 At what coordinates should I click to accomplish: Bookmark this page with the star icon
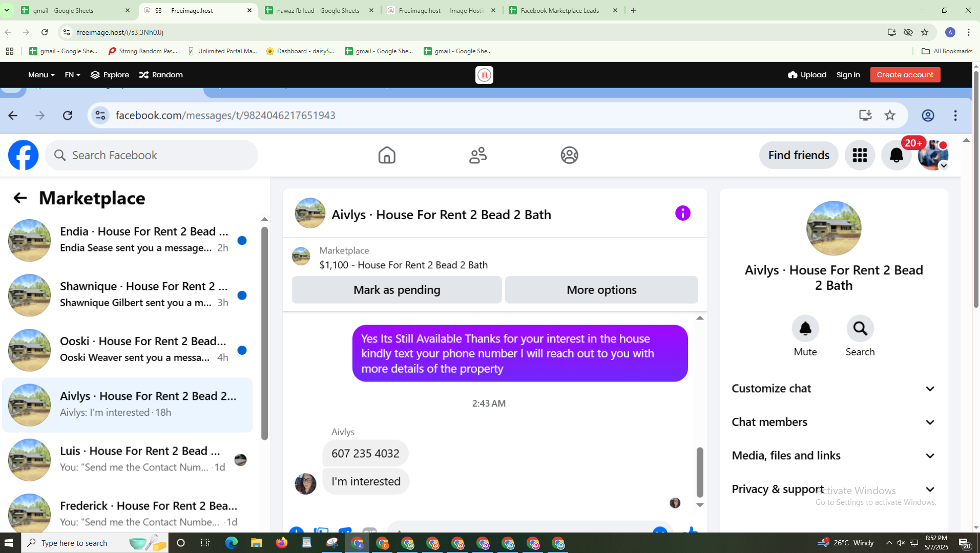(x=925, y=32)
